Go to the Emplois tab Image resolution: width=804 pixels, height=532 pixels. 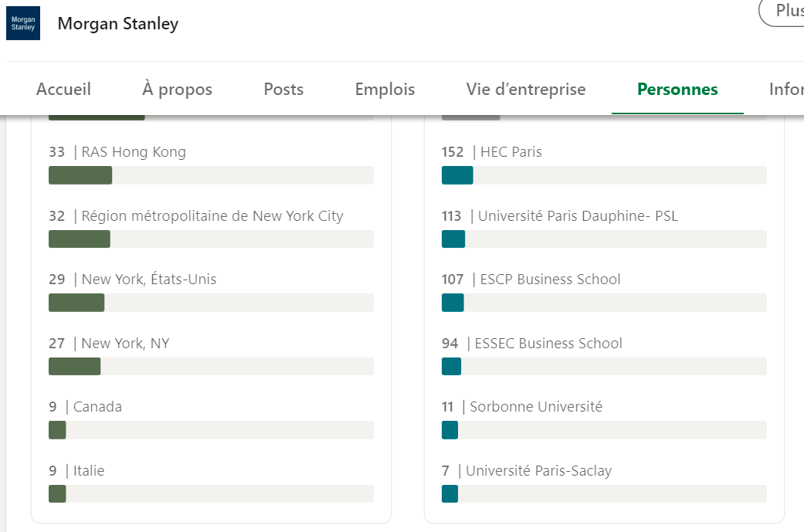pyautogui.click(x=385, y=89)
